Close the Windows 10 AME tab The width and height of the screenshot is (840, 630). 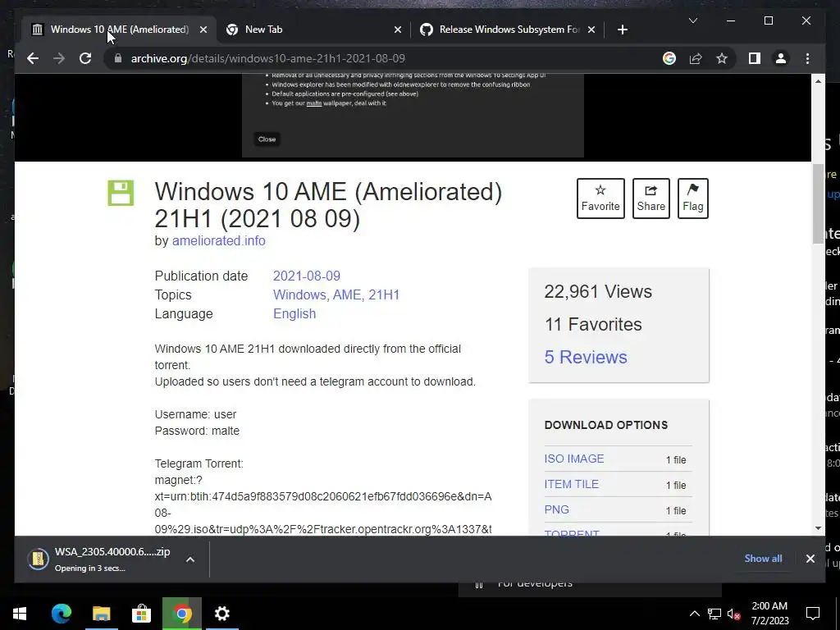click(x=203, y=30)
